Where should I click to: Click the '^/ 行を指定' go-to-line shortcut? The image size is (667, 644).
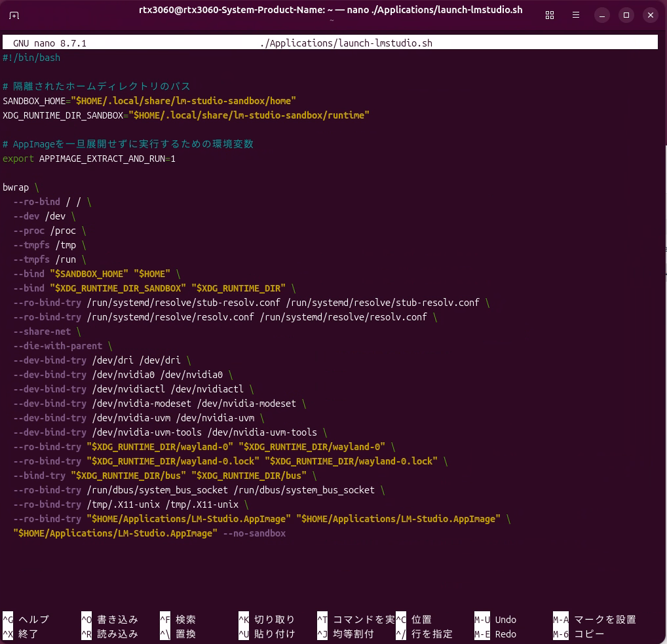pos(424,634)
